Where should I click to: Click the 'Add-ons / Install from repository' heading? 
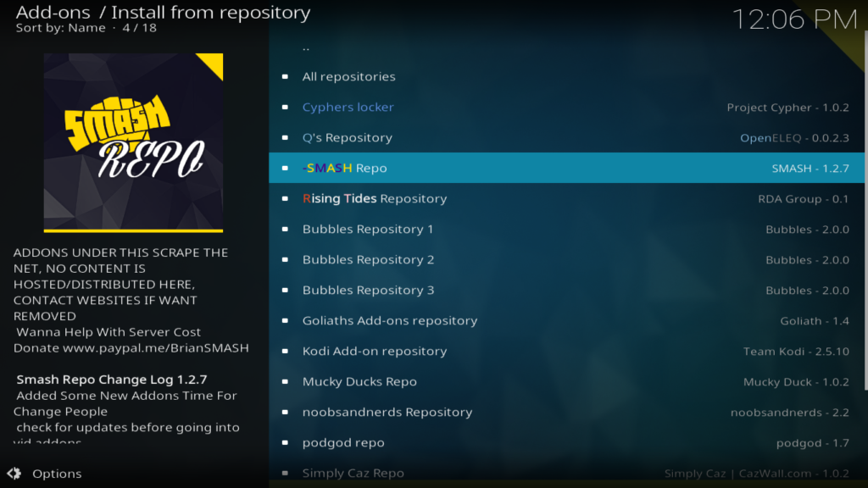[x=163, y=12]
